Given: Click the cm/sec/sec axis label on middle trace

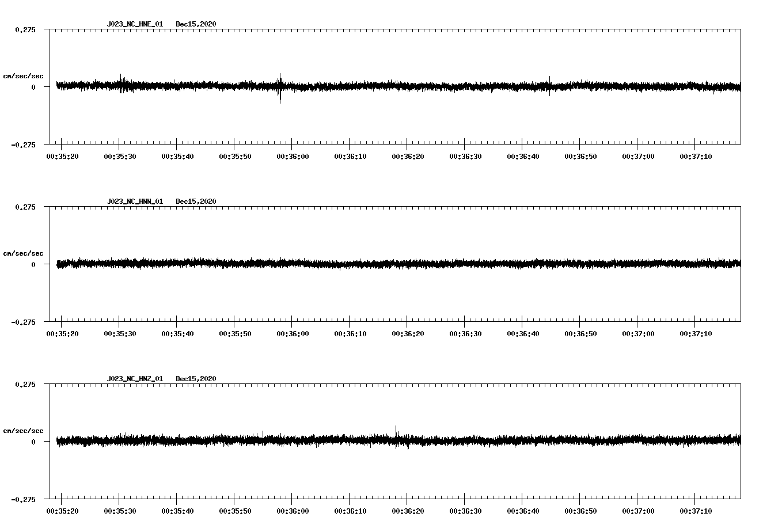Looking at the screenshot, I should point(24,253).
